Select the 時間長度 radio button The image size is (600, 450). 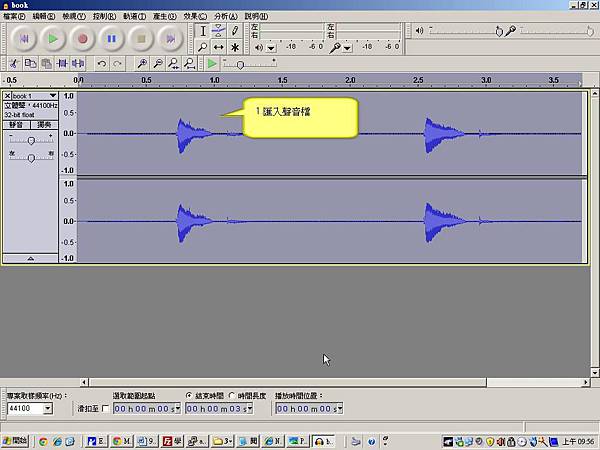click(x=232, y=396)
